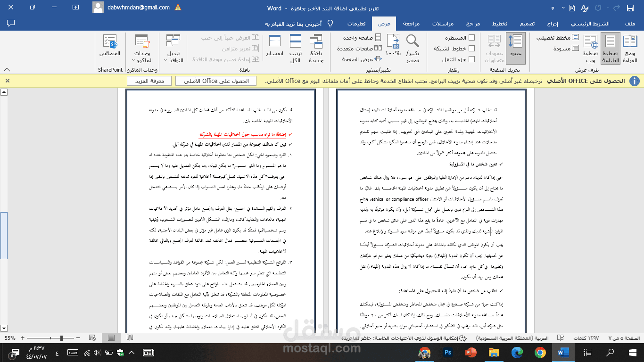Enable the Ruler (المسطرة) checkbox

tap(471, 38)
